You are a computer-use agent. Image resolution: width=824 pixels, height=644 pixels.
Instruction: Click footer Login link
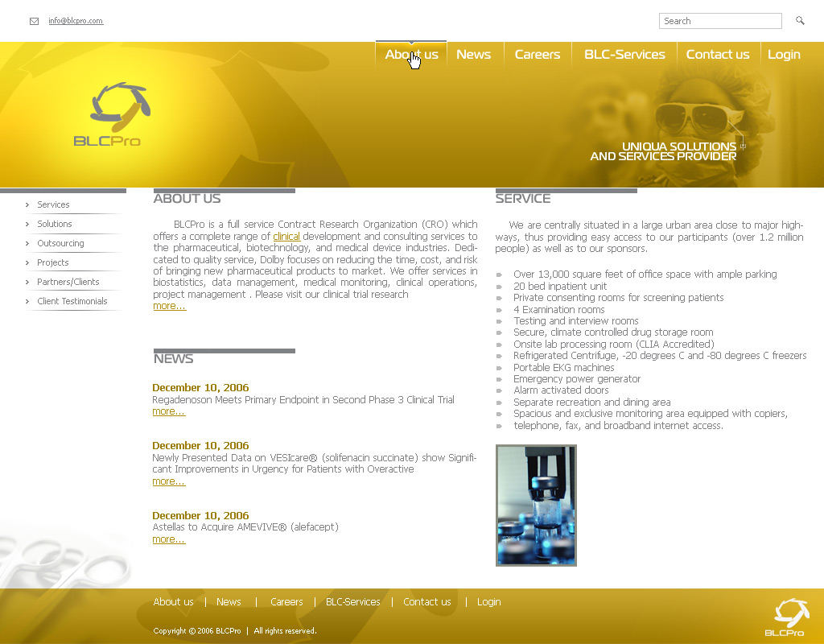[488, 602]
